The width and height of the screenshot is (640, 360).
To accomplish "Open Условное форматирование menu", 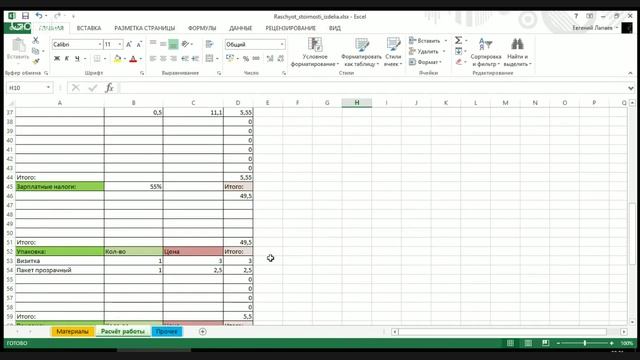I will pos(315,52).
